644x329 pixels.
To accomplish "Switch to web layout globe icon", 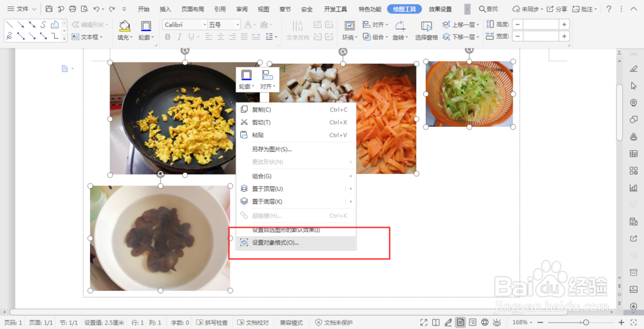I will [x=485, y=323].
